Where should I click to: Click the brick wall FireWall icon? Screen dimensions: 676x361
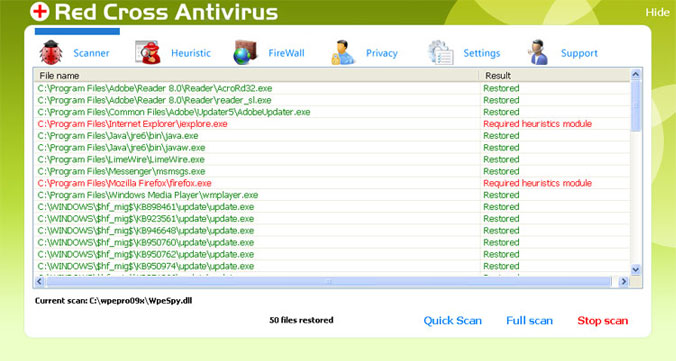coord(245,53)
